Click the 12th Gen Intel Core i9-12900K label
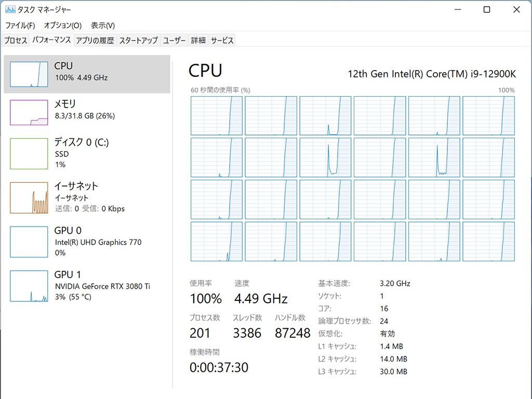This screenshot has width=532, height=399. (431, 74)
